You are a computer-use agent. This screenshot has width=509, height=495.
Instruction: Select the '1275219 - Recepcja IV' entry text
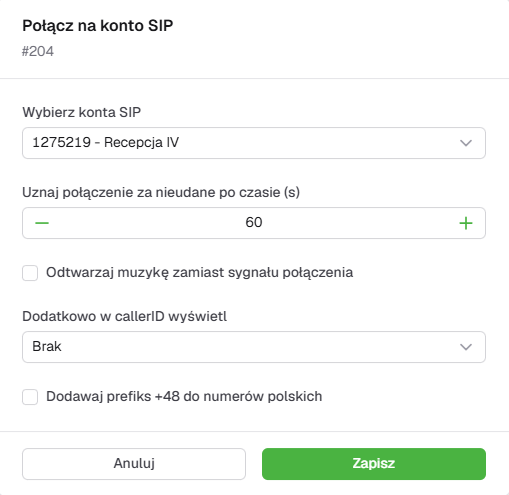point(105,143)
